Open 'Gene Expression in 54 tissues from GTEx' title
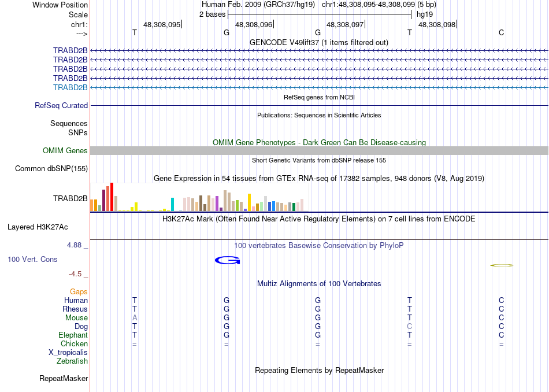This screenshot has height=392, width=549. [x=319, y=178]
